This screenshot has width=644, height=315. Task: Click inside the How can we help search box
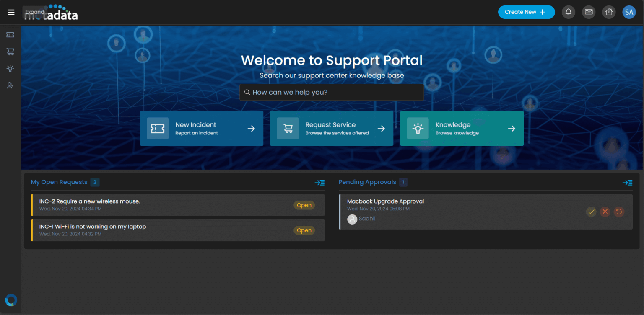[332, 92]
